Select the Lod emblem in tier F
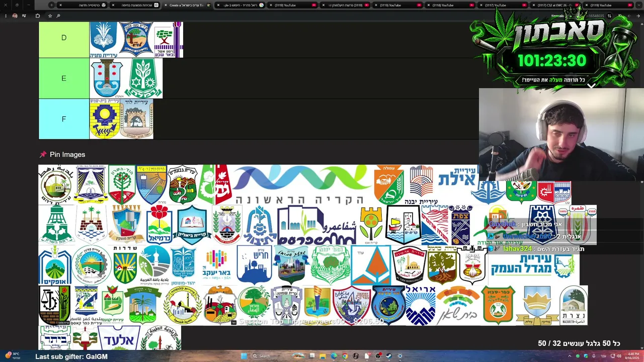Viewport: 644px width, 362px height. [136, 119]
